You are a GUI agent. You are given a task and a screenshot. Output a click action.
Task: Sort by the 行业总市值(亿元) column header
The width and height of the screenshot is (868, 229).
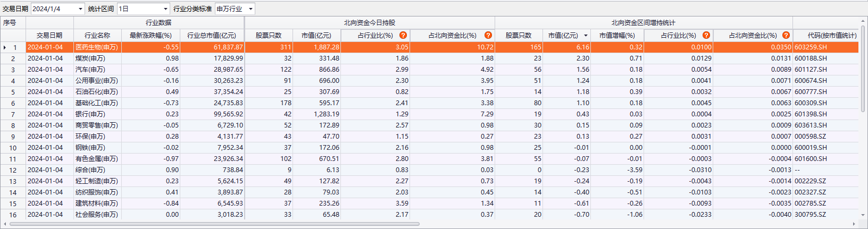coord(212,35)
